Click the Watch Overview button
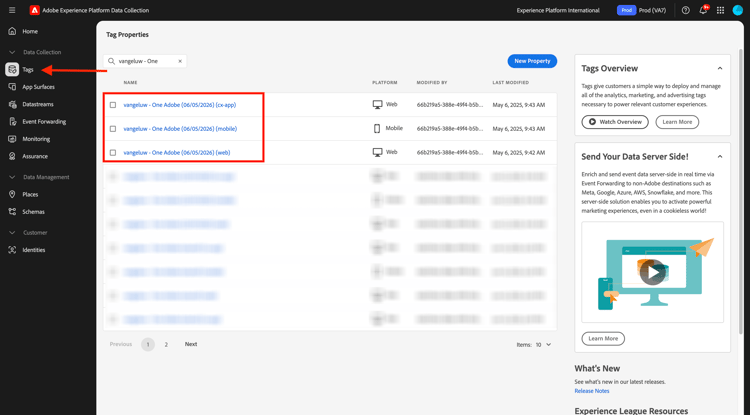Image resolution: width=750 pixels, height=415 pixels. 615,122
